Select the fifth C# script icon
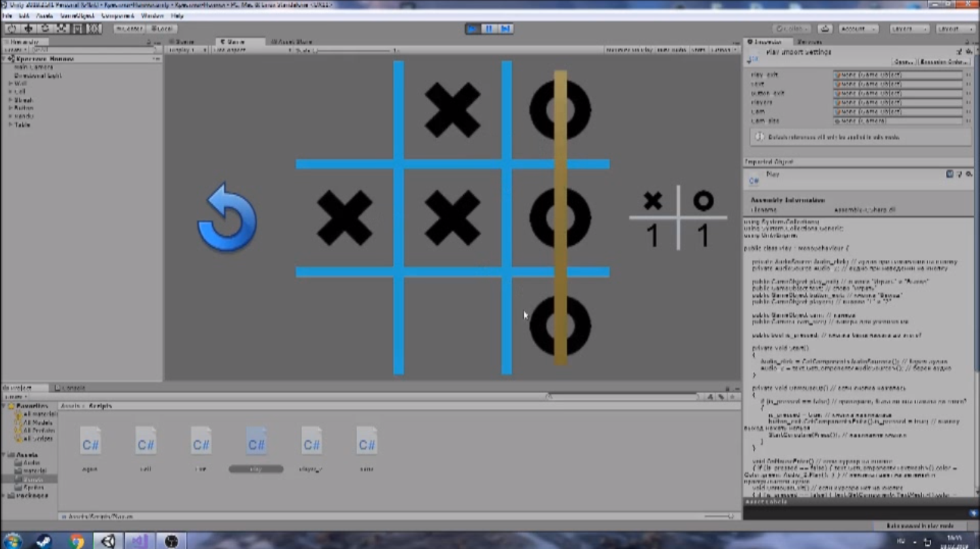Screen dimensions: 980x549 tap(311, 448)
